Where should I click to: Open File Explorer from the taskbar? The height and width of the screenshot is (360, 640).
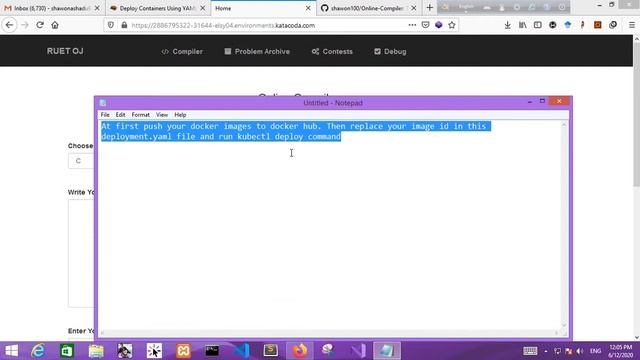pos(96,351)
